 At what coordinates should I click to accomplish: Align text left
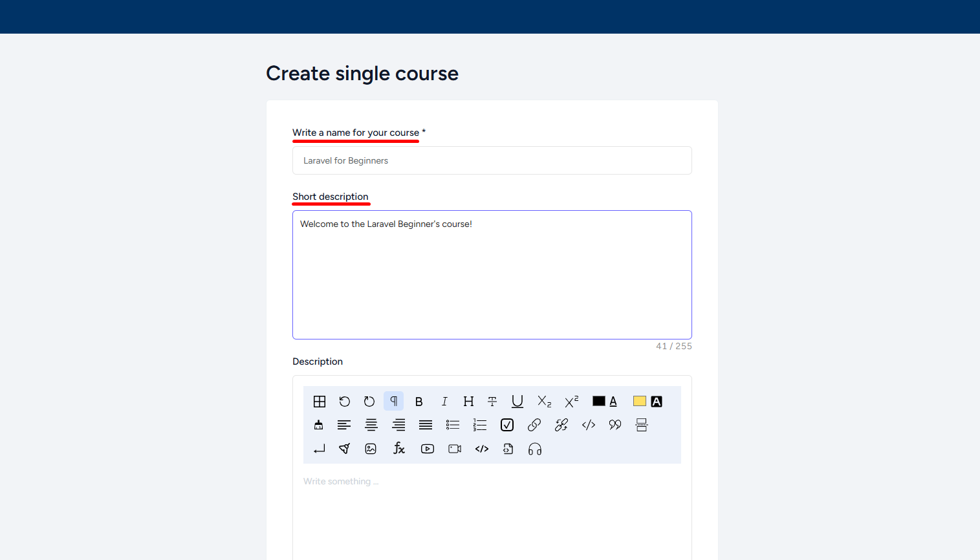344,425
